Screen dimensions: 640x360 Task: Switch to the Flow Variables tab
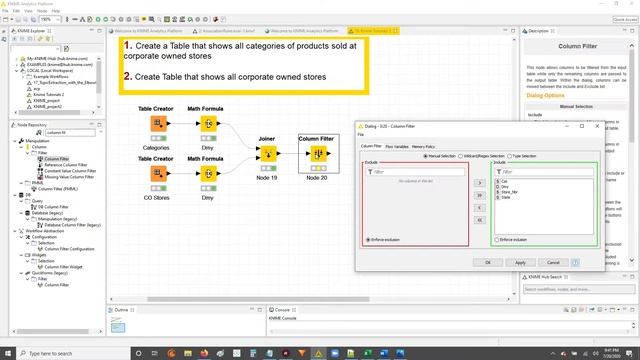[397, 147]
